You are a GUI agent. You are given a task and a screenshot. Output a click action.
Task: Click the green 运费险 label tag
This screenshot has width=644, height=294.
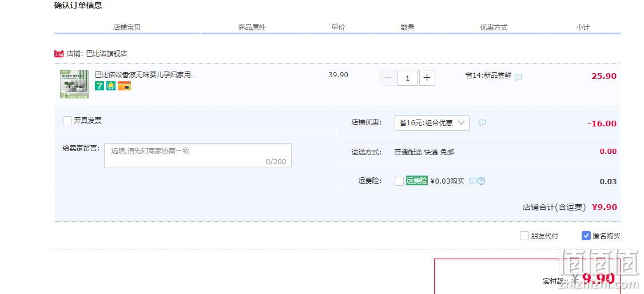(417, 181)
